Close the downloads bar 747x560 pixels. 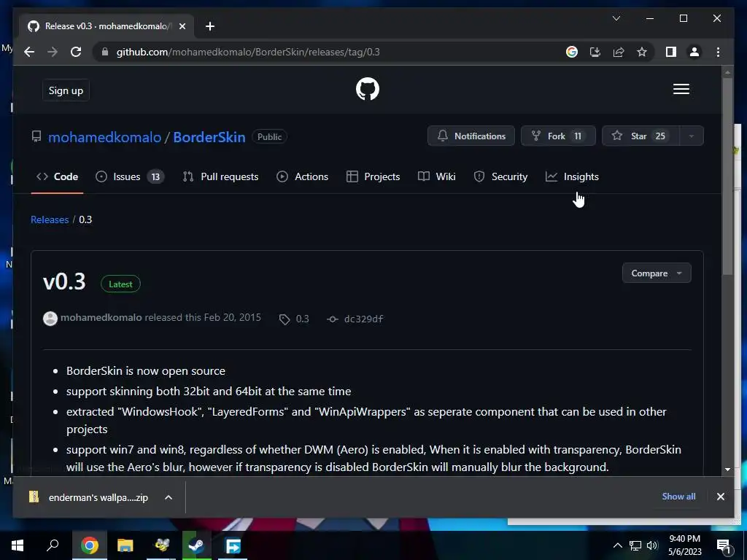click(720, 497)
